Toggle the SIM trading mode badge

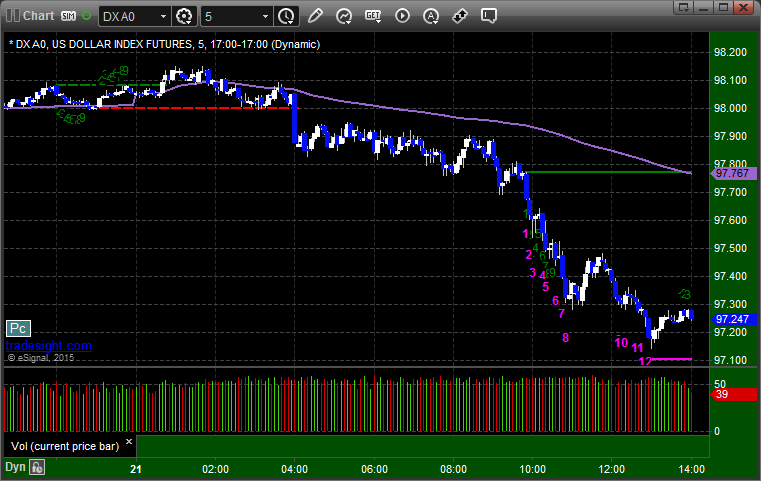(x=68, y=16)
